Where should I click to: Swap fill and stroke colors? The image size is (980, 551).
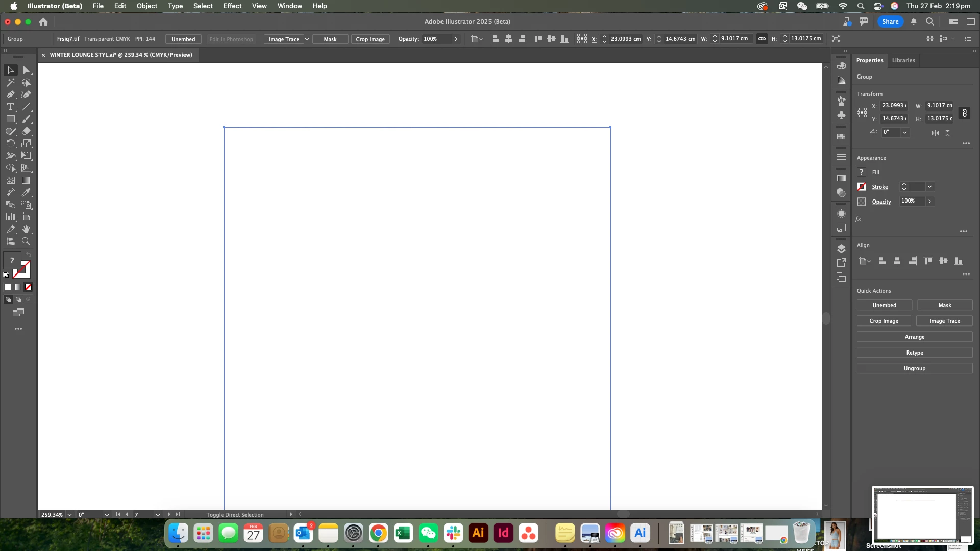[29, 255]
